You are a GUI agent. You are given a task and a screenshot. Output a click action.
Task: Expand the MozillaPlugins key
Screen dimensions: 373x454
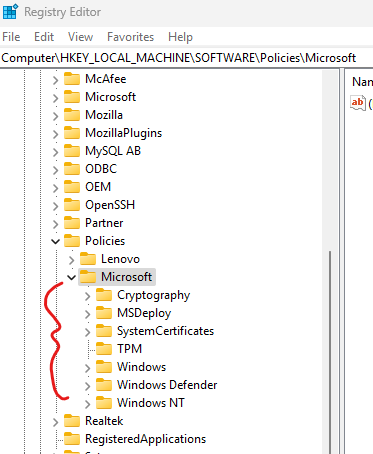coord(55,134)
